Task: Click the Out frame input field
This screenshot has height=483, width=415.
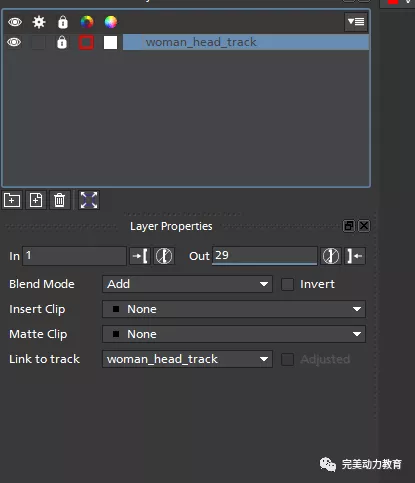Action: [x=265, y=256]
